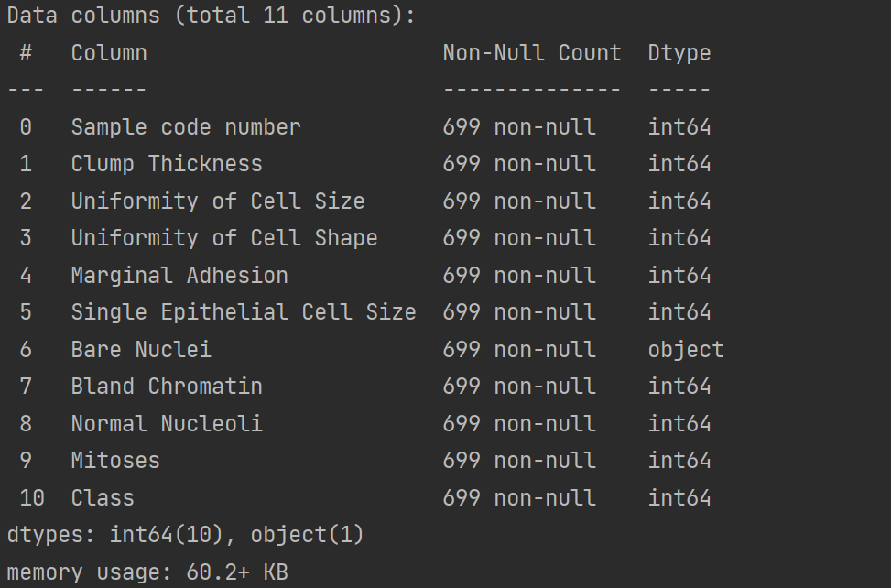891x588 pixels.
Task: Select the 'Clump Thickness' text
Action: click(x=167, y=164)
